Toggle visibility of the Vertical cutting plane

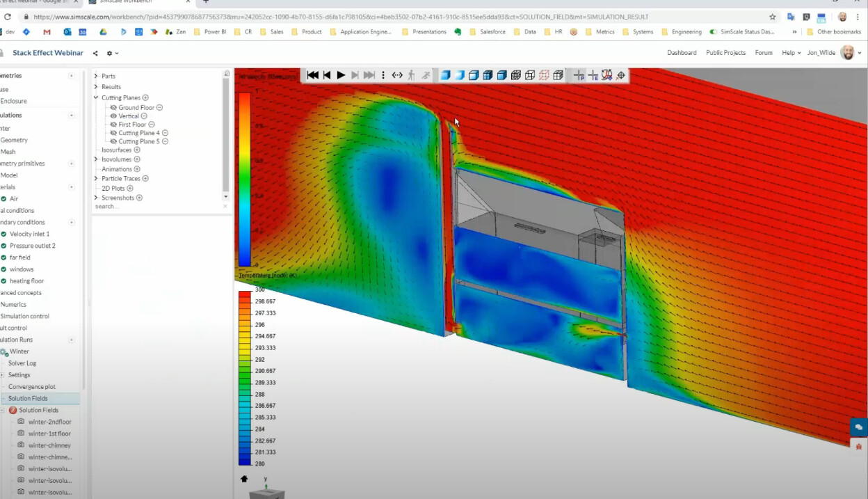coord(114,116)
